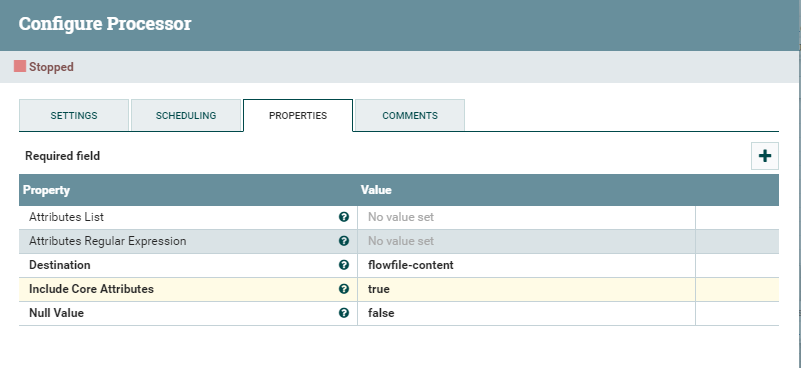Click the Configure Processor dialog title

[105, 24]
